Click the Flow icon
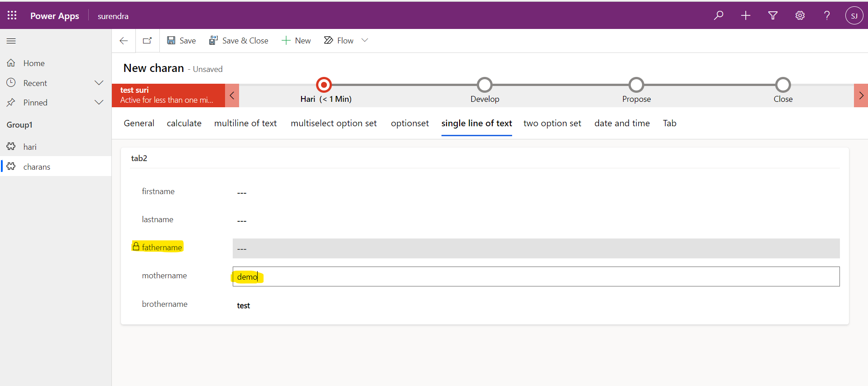Image resolution: width=868 pixels, height=386 pixels. click(x=328, y=40)
